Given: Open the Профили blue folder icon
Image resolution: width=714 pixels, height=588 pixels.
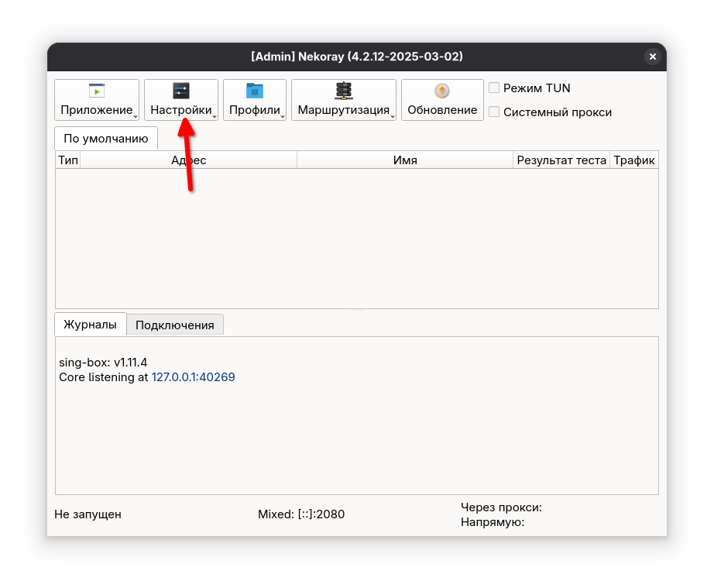Looking at the screenshot, I should point(255,91).
